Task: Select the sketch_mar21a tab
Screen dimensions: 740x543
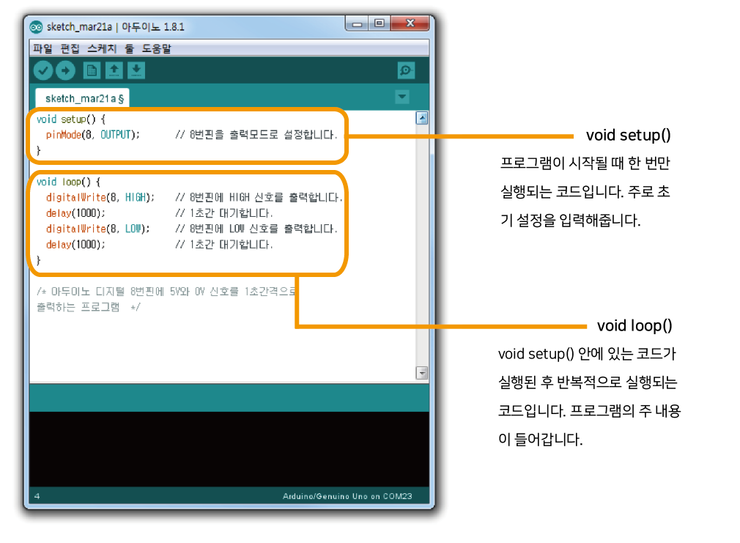Action: [83, 99]
